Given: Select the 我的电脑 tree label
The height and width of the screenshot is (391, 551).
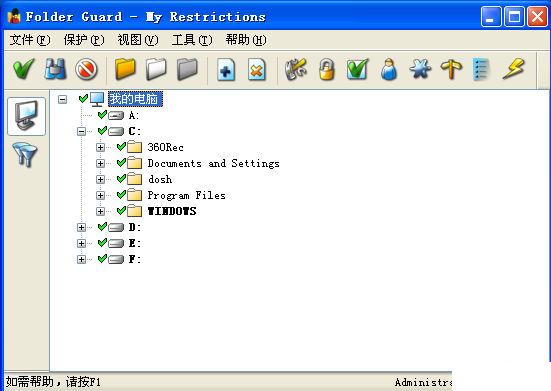Looking at the screenshot, I should pos(135,99).
